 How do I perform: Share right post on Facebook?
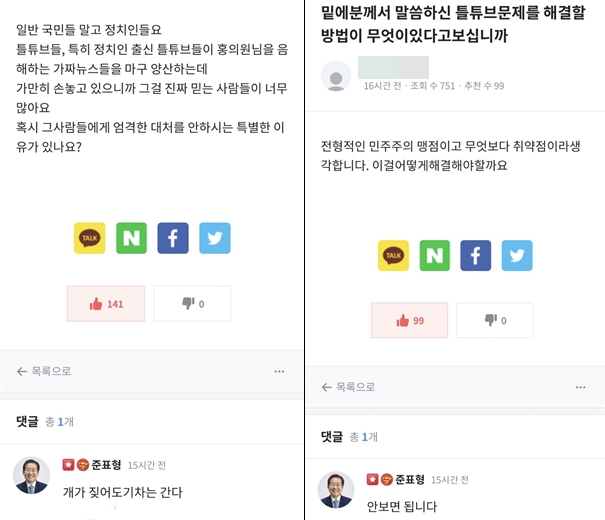point(476,255)
